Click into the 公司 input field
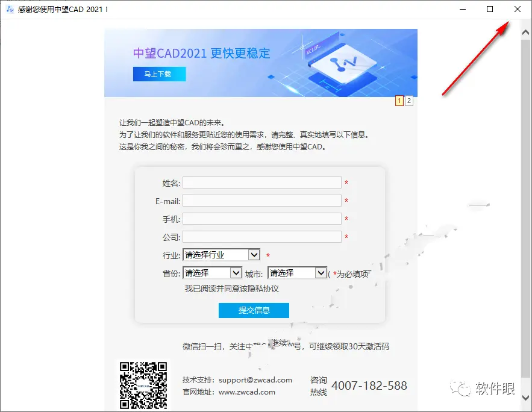This screenshot has width=532, height=412. coord(262,237)
